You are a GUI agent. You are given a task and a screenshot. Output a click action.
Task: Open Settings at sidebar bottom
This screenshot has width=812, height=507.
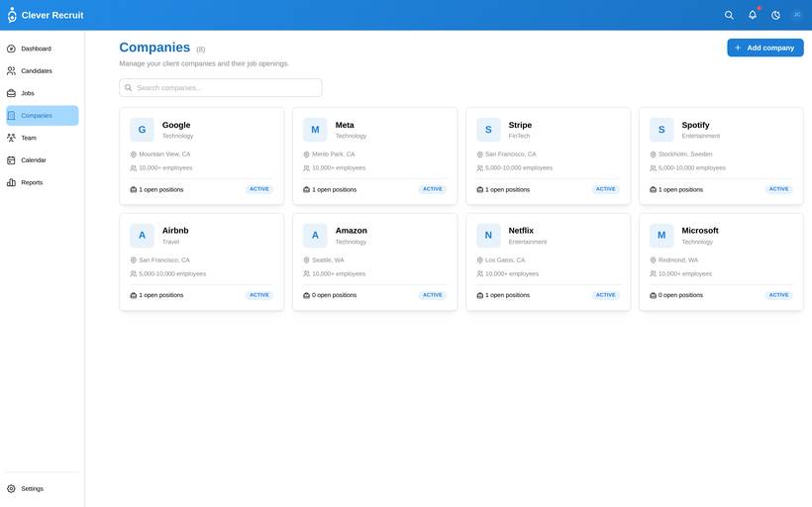[43, 488]
